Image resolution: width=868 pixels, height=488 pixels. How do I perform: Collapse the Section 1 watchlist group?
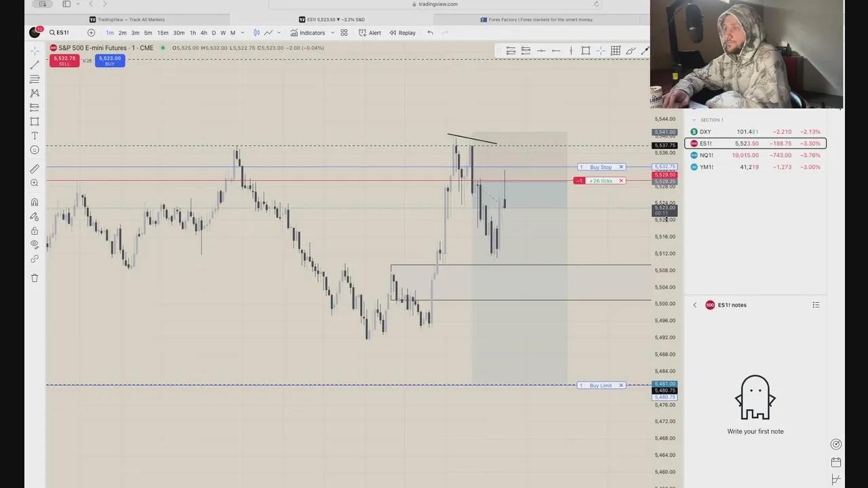point(694,120)
